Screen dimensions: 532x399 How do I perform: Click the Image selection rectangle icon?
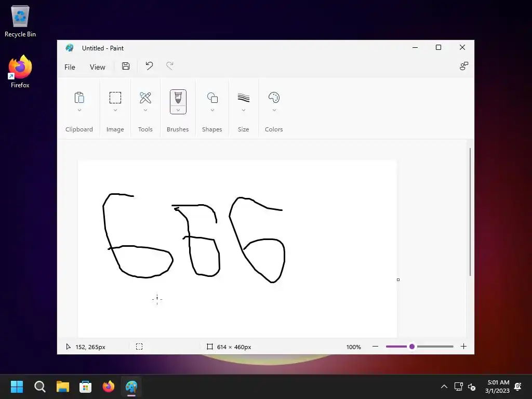coord(115,98)
